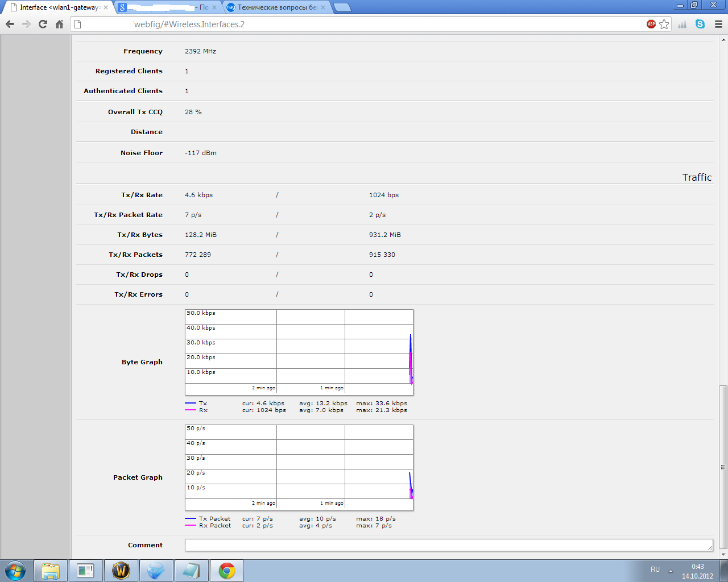
Task: Reload the webfig page
Action: [43, 24]
